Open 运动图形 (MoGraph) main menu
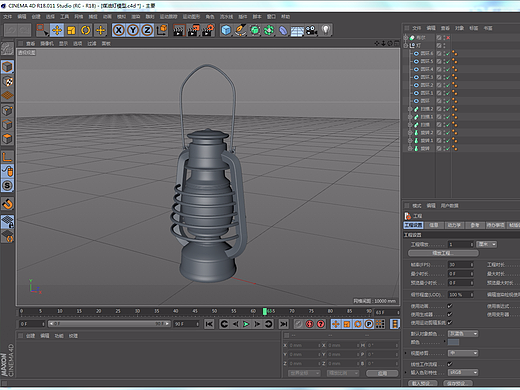The image size is (520, 390). click(191, 17)
